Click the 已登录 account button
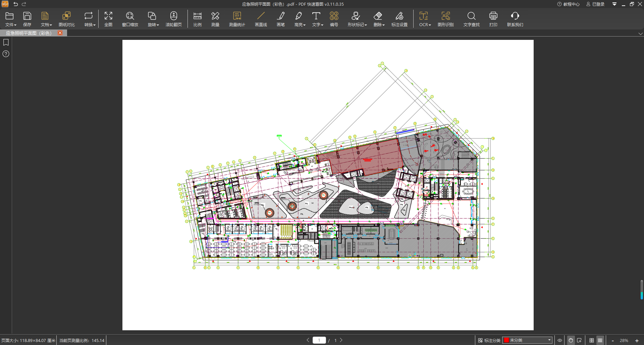 pyautogui.click(x=595, y=4)
